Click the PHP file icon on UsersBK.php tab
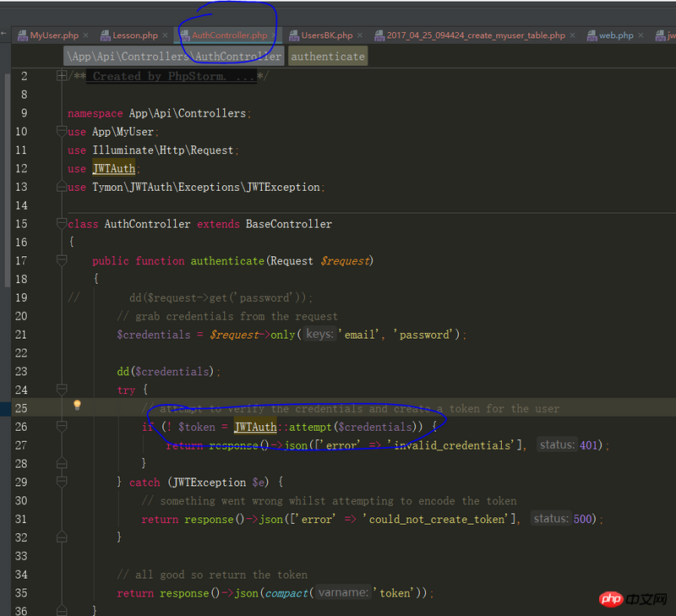This screenshot has width=676, height=616. point(293,35)
